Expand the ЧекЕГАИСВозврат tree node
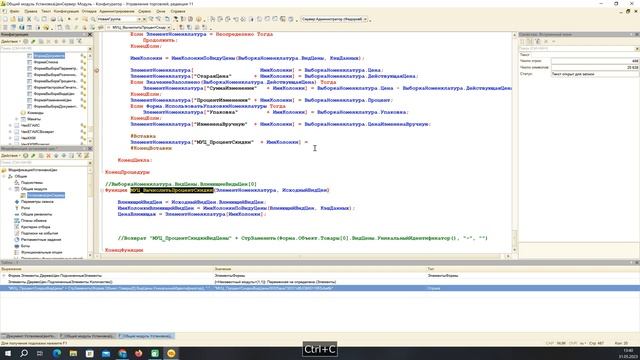The width and height of the screenshot is (640, 360). 11,132
